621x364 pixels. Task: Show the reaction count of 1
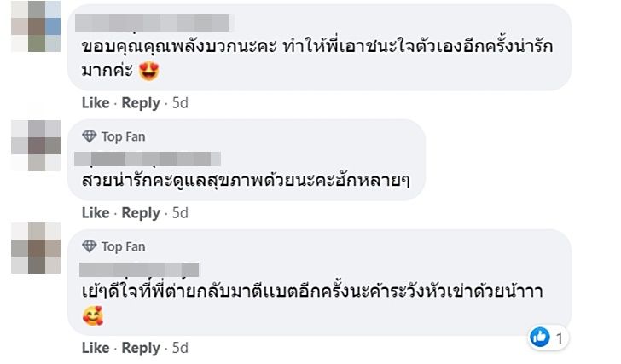(560, 338)
